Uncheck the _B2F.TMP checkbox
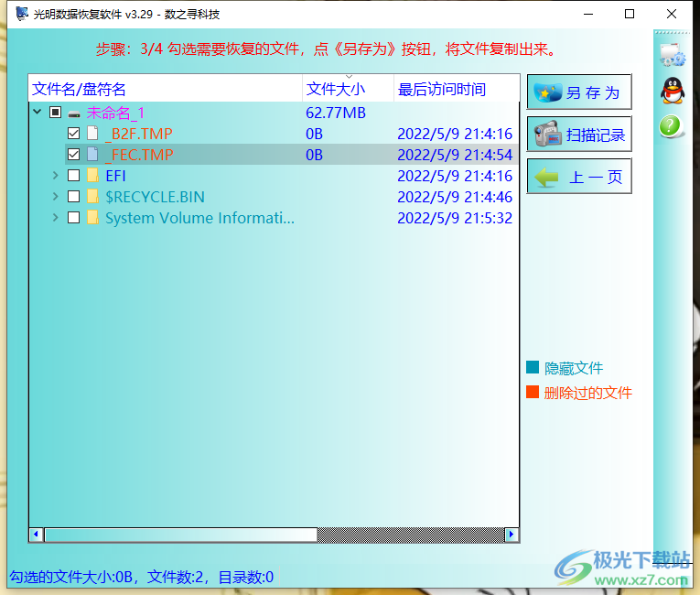 click(74, 133)
